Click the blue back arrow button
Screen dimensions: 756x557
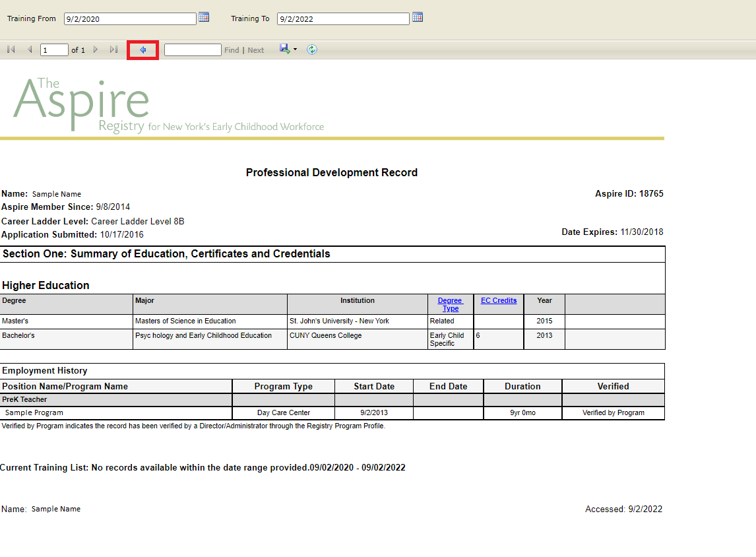(x=142, y=49)
